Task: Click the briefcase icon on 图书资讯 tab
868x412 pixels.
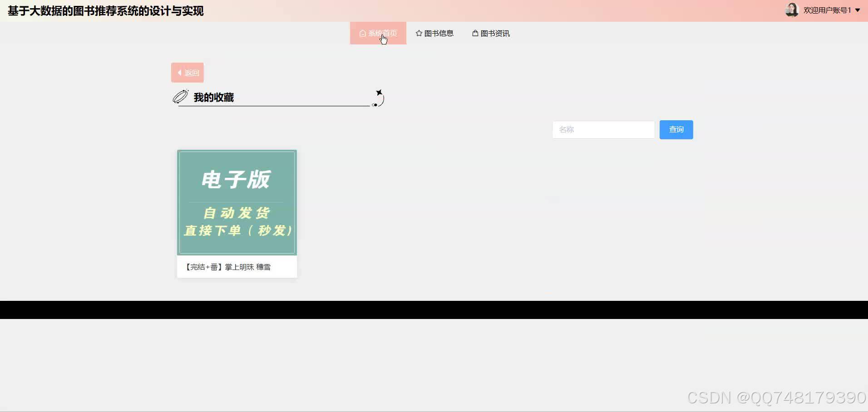Action: pos(474,33)
